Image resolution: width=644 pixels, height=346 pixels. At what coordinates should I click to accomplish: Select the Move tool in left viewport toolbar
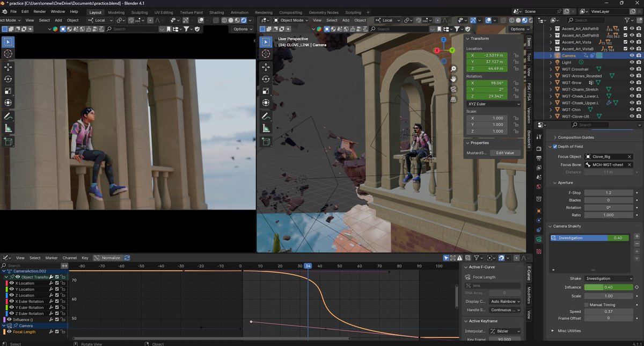[8, 67]
